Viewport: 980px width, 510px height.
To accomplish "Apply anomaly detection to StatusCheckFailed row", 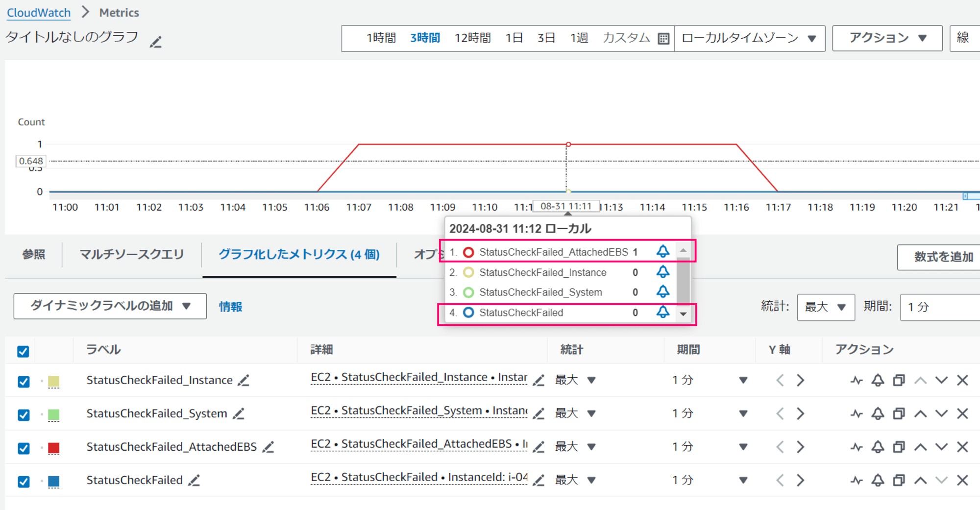I will (x=857, y=480).
